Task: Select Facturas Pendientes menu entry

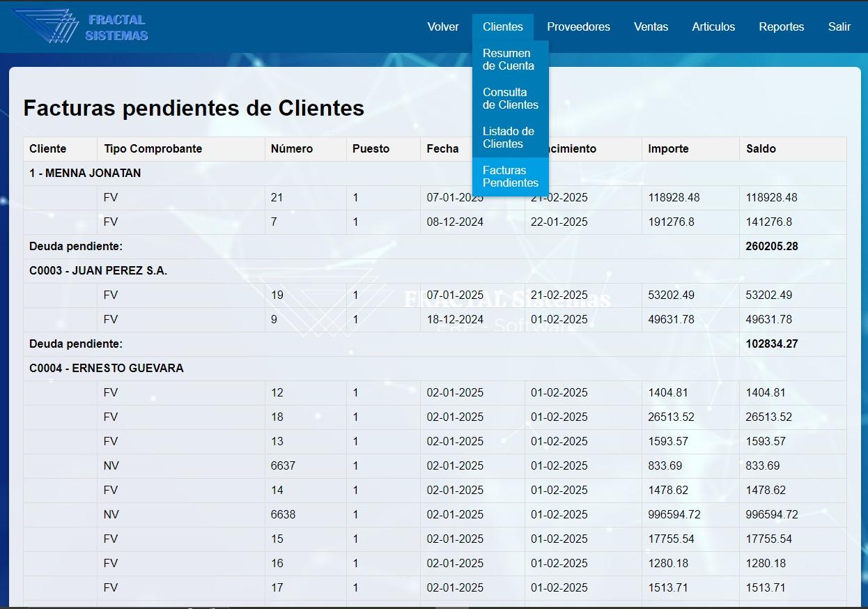Action: tap(511, 177)
